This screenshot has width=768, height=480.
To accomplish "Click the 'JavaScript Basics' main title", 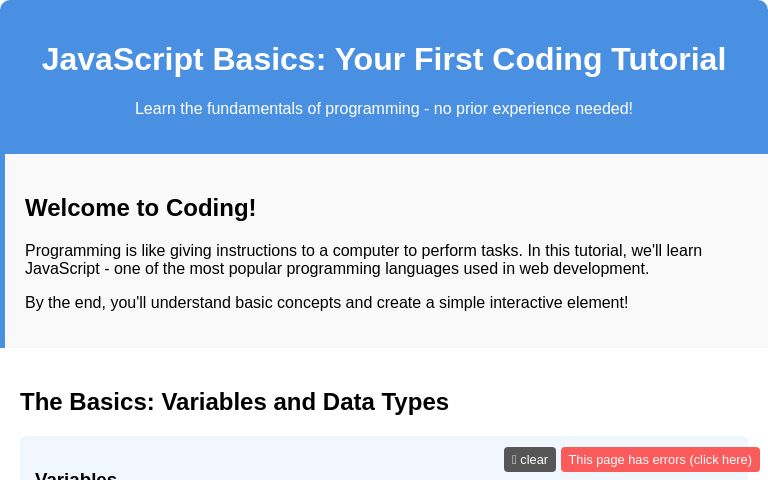I will pos(384,59).
